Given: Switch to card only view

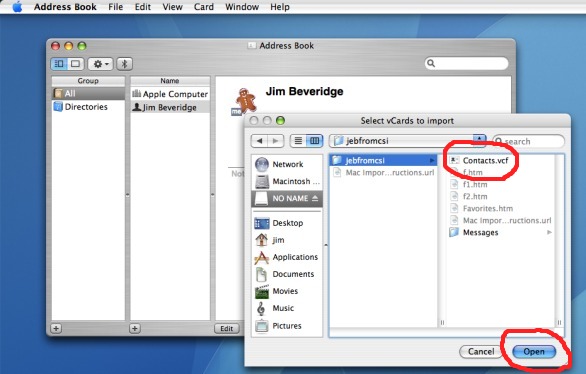Looking at the screenshot, I should coord(75,64).
